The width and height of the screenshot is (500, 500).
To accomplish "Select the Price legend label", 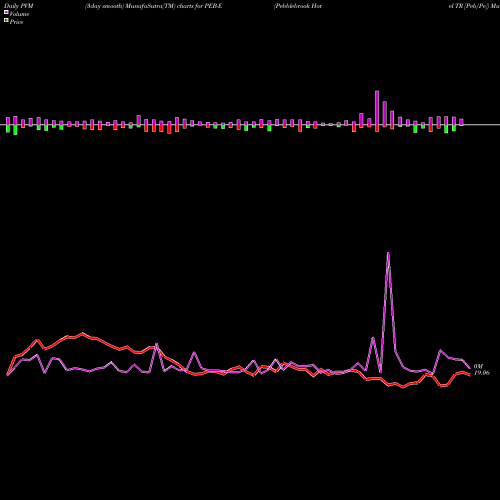I will click(x=16, y=22).
